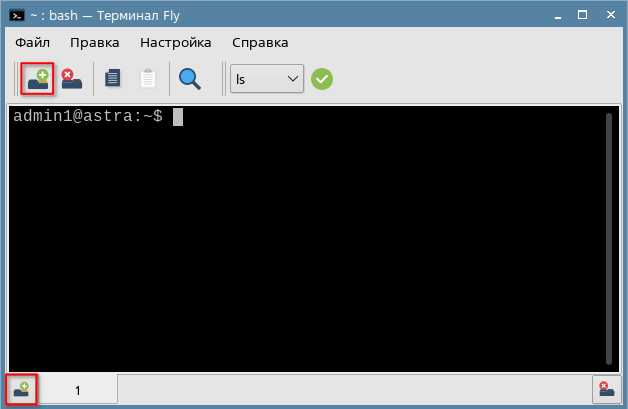Open a new tab from the toolbar
628x409 pixels.
(x=37, y=78)
